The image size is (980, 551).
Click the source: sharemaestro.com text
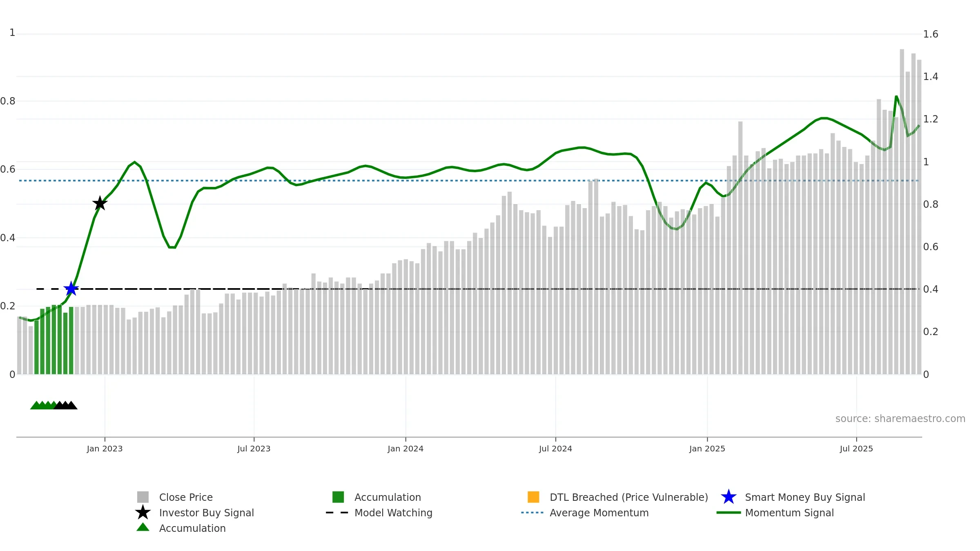point(900,419)
